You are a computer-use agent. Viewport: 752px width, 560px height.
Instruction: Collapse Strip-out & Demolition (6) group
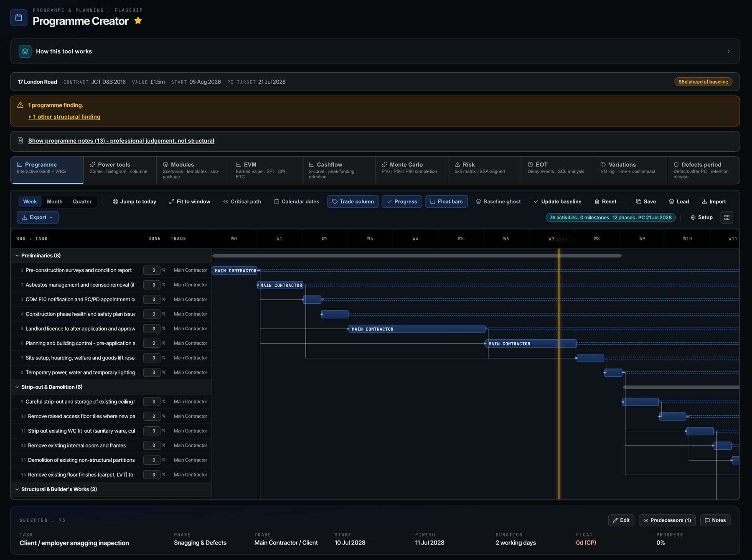click(x=17, y=387)
